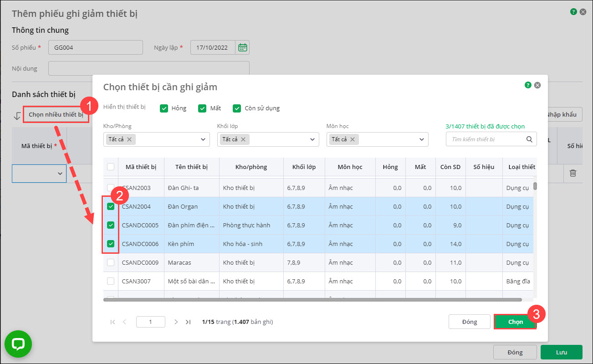Expand the Môn học dropdown
This screenshot has height=364, width=593.
coord(421,139)
